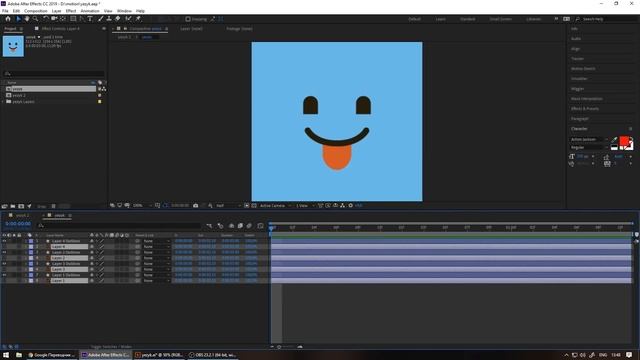Click label color swatch of Layer 4 Outlines
640x360 pixels.
pyautogui.click(x=31, y=241)
